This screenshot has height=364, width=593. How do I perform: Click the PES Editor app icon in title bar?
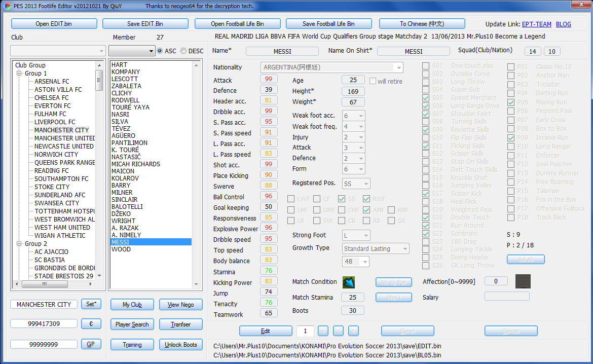(x=7, y=6)
